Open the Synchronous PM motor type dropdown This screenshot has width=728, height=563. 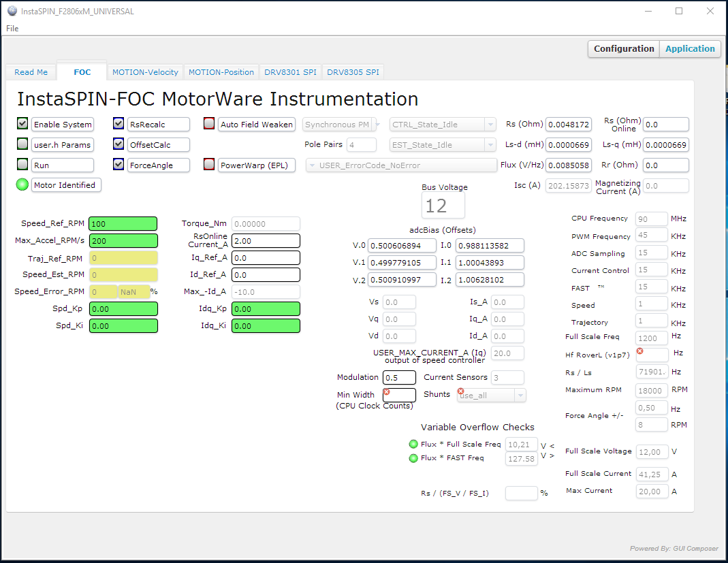click(341, 125)
